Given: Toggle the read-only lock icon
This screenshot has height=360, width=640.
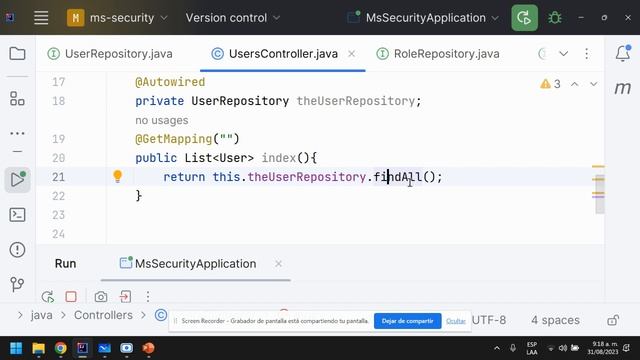Looking at the screenshot, I should point(613,320).
